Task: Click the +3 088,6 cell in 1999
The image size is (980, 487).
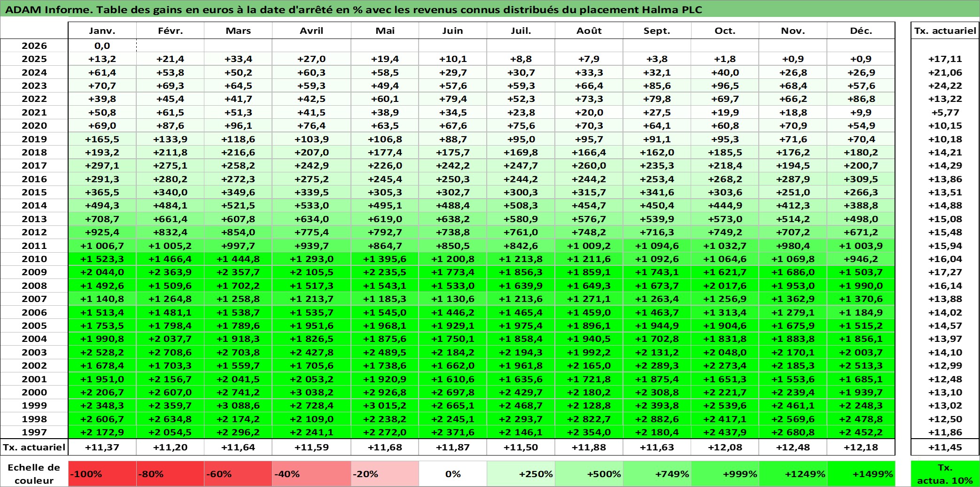Action: [238, 405]
